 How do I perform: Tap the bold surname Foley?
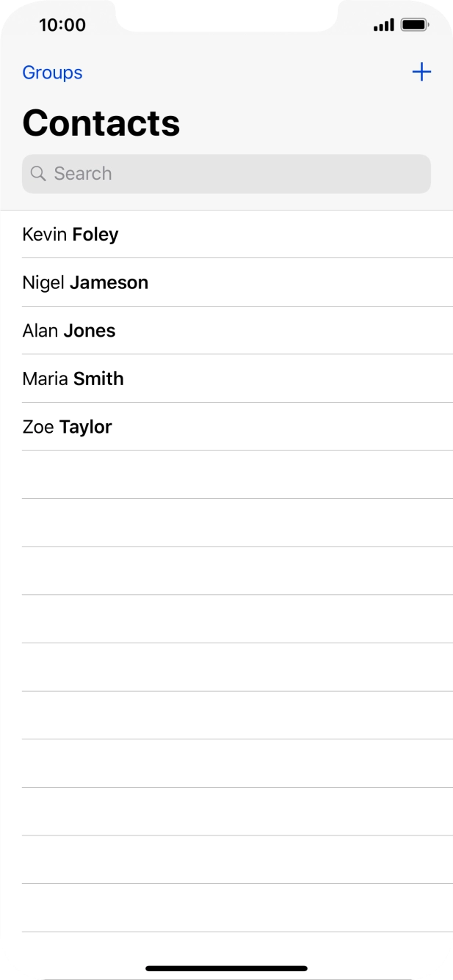pyautogui.click(x=95, y=235)
